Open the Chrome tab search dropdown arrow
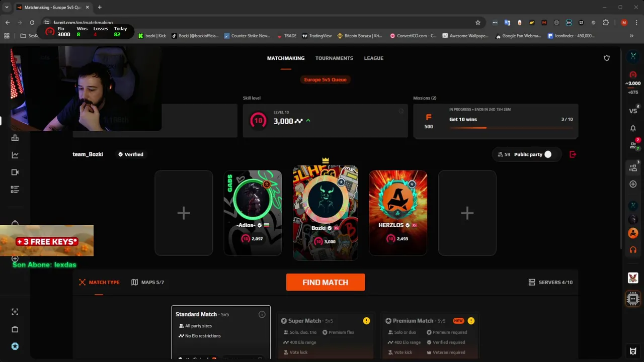This screenshot has width=644, height=362. (7, 8)
